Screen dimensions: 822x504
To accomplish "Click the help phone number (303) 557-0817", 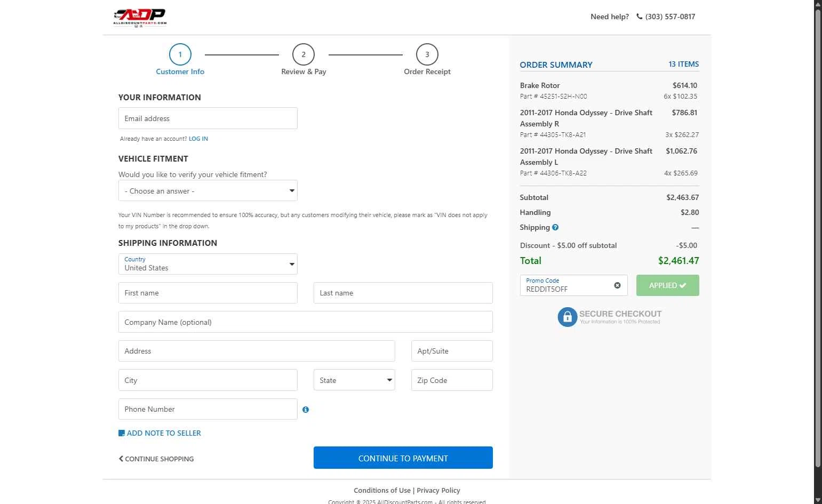I will [670, 17].
